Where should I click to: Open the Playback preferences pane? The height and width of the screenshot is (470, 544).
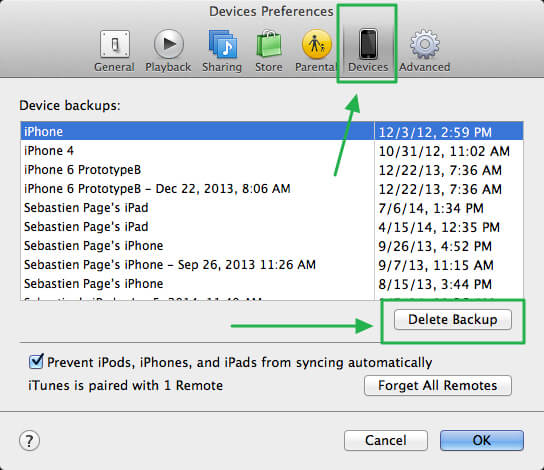click(x=168, y=51)
